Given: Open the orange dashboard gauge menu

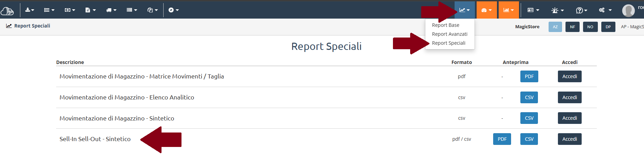Looking at the screenshot, I should tap(486, 10).
